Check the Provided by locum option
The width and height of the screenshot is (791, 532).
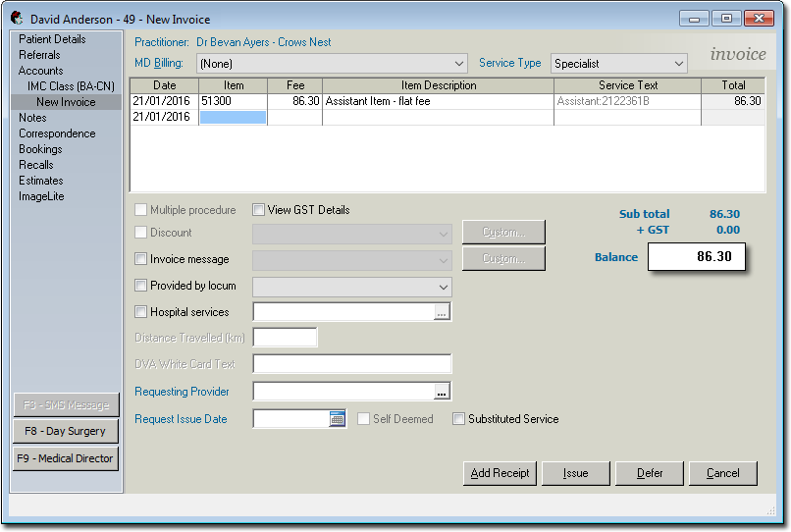coord(140,287)
